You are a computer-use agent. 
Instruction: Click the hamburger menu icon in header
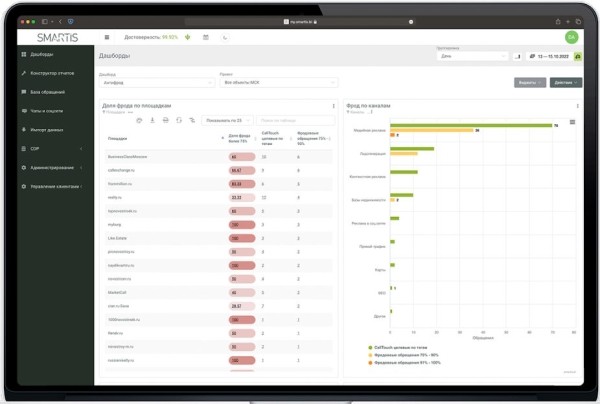106,37
